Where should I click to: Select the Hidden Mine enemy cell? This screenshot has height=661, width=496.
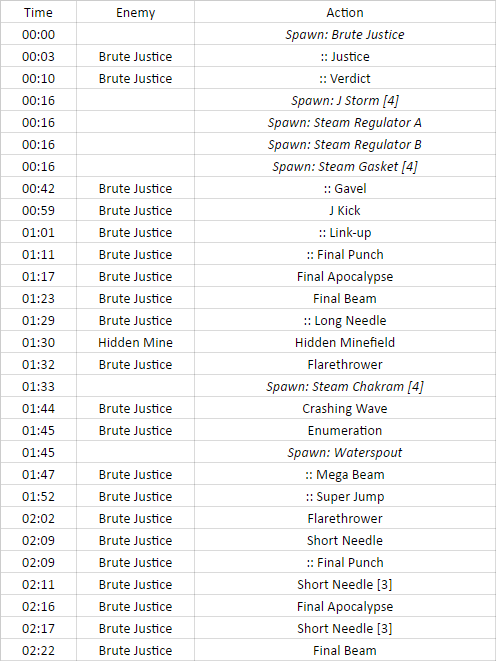pyautogui.click(x=135, y=342)
